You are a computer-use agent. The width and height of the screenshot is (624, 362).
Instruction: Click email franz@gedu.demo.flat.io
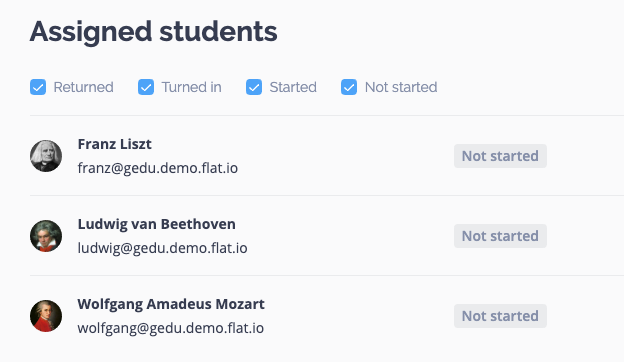point(158,168)
